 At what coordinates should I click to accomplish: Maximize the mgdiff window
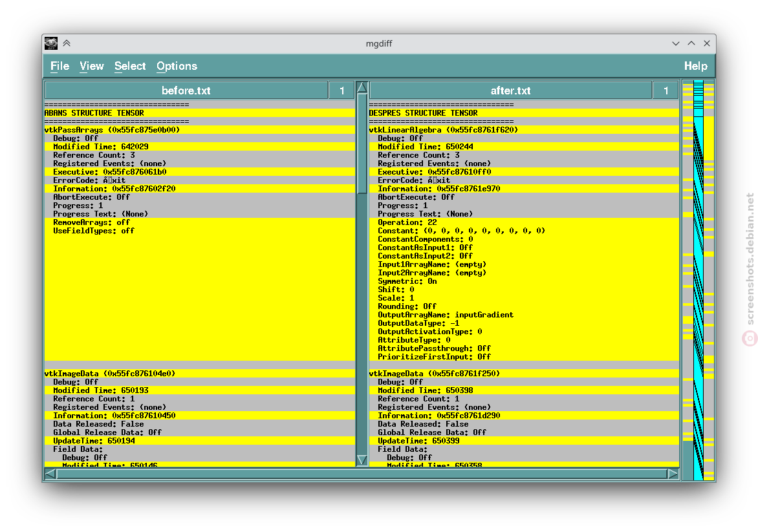point(691,43)
